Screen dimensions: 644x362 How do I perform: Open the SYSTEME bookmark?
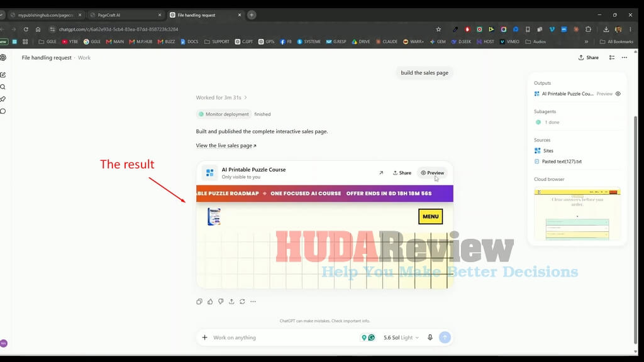[309, 42]
